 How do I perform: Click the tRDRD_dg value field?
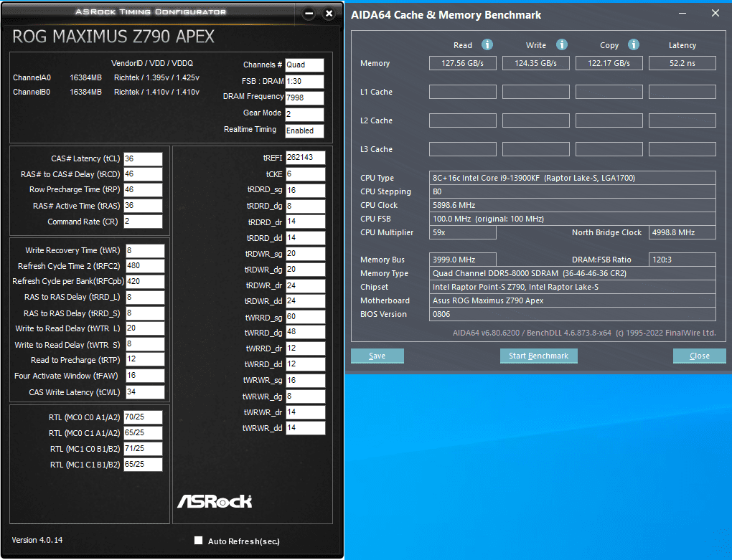click(305, 207)
